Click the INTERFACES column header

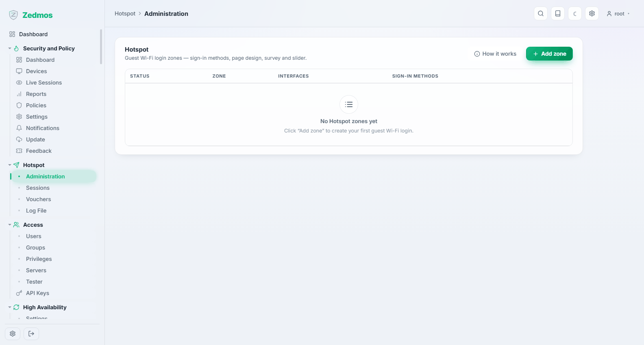tap(294, 76)
